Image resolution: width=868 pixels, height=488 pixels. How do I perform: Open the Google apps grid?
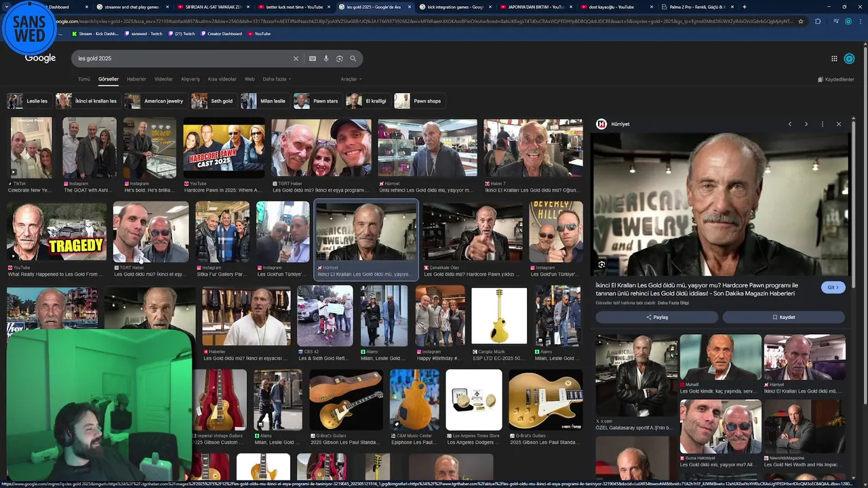pyautogui.click(x=834, y=59)
